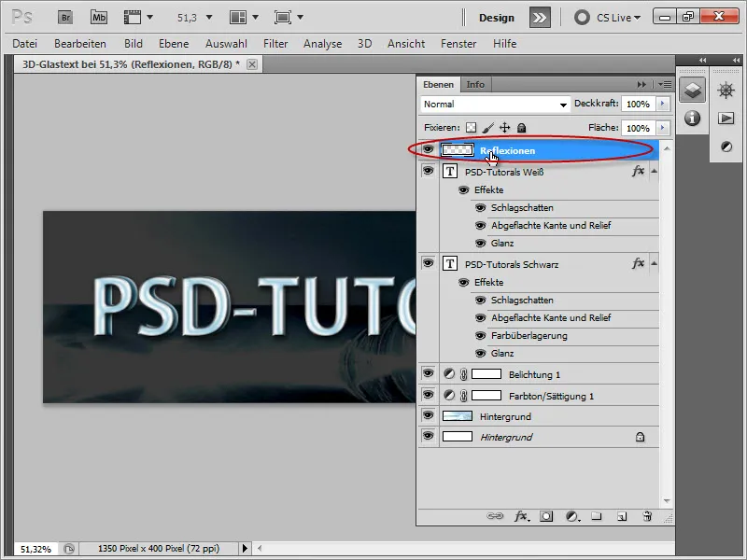Add a layer style with fx footer icon
The image size is (747, 560).
(x=521, y=516)
